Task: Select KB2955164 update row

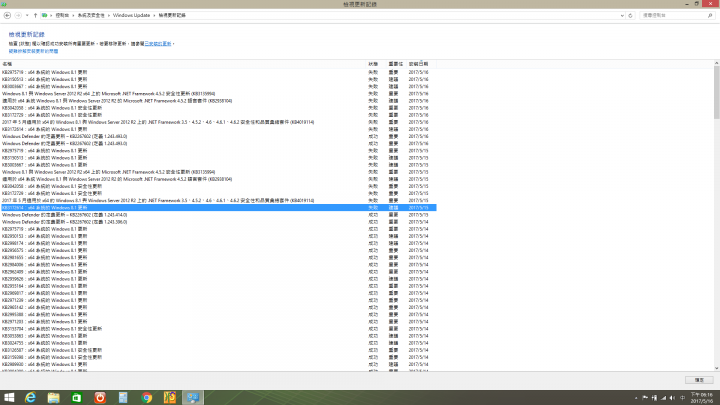Action: pyautogui.click(x=219, y=286)
